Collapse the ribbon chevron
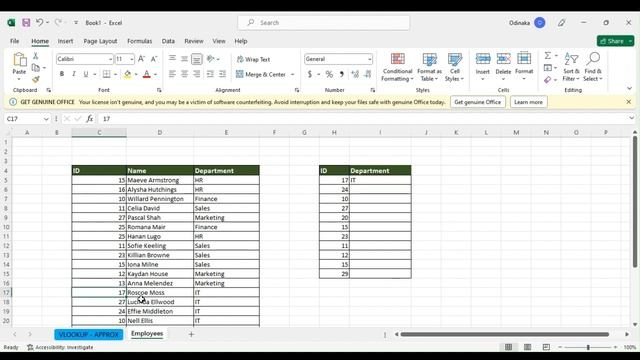The image size is (640, 360). point(629,89)
